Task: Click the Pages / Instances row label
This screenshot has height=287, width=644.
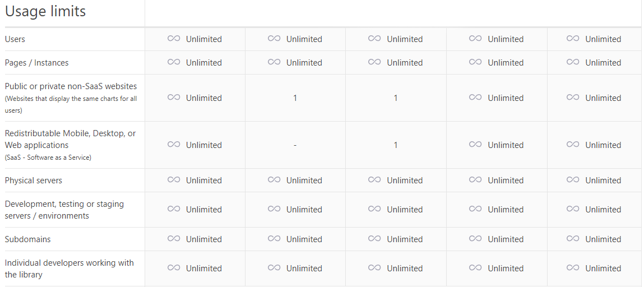Action: (x=36, y=62)
